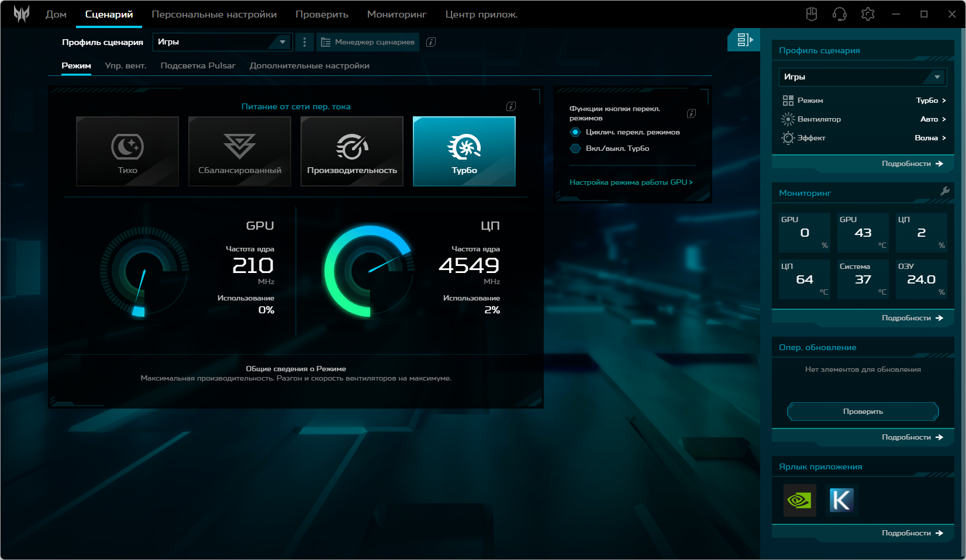
Task: Click ЦП usage 2 percent tile
Action: pos(922,233)
